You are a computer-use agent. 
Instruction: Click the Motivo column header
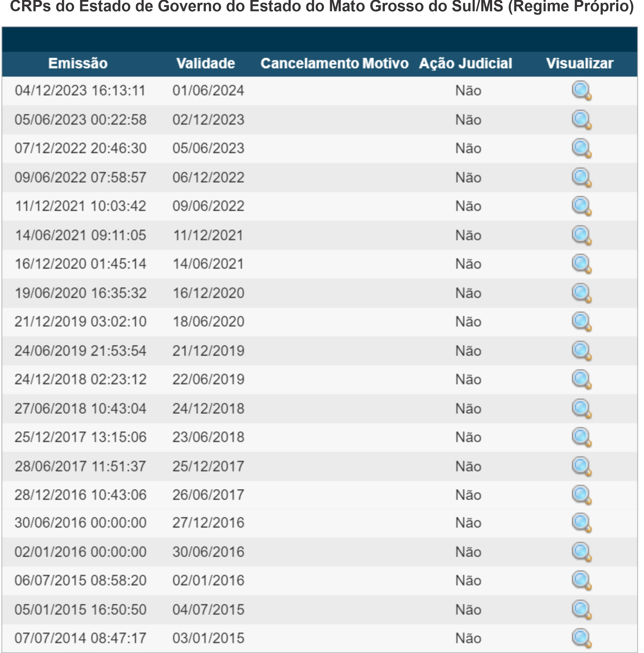point(385,63)
